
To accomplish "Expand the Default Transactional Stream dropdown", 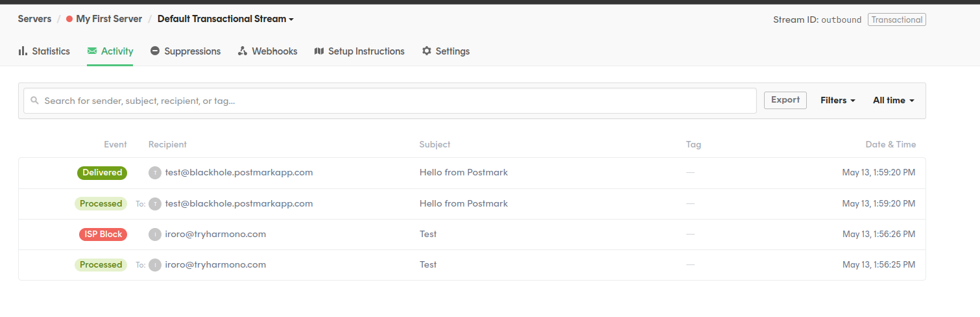I will click(226, 19).
